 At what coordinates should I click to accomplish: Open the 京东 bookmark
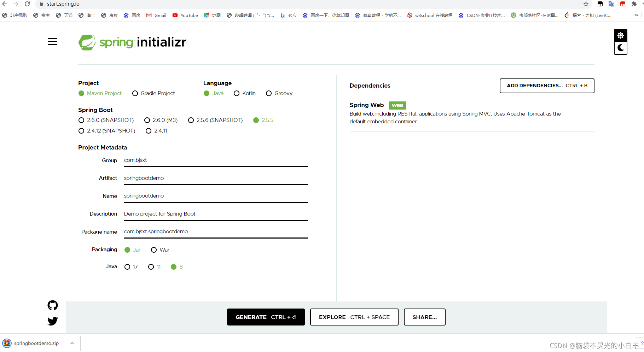pyautogui.click(x=109, y=15)
